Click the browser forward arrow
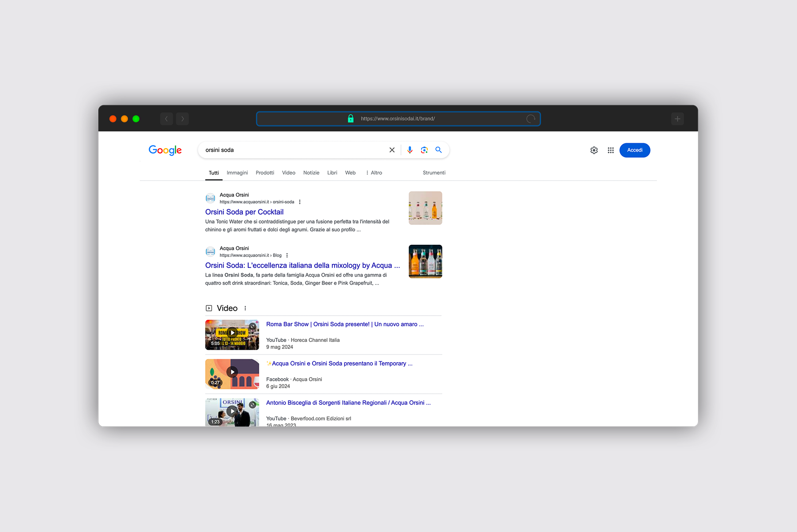The height and width of the screenshot is (532, 797). click(182, 119)
